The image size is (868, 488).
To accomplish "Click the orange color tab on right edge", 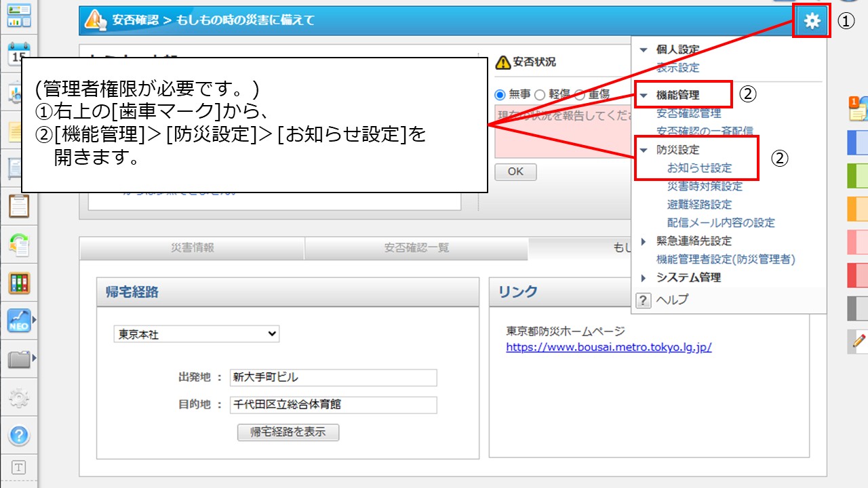I will 858,209.
